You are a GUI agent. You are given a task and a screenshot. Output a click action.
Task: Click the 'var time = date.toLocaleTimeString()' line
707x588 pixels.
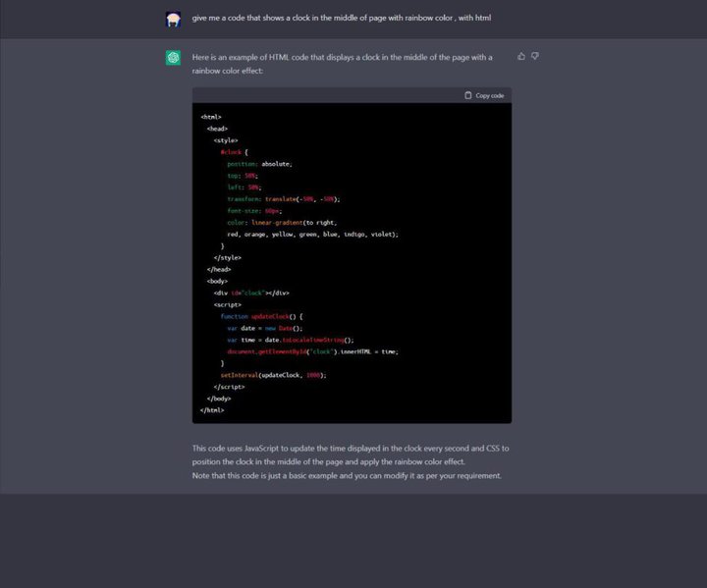tap(291, 340)
